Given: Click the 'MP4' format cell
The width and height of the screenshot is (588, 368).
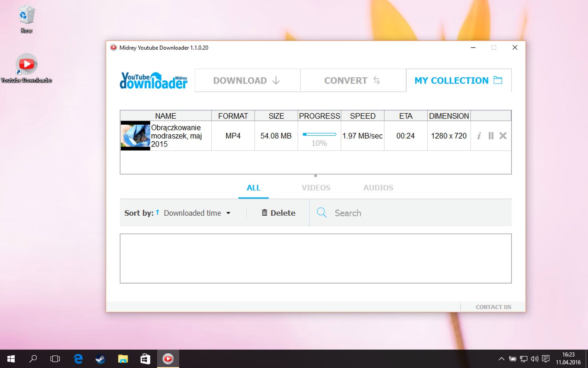Looking at the screenshot, I should [x=233, y=136].
